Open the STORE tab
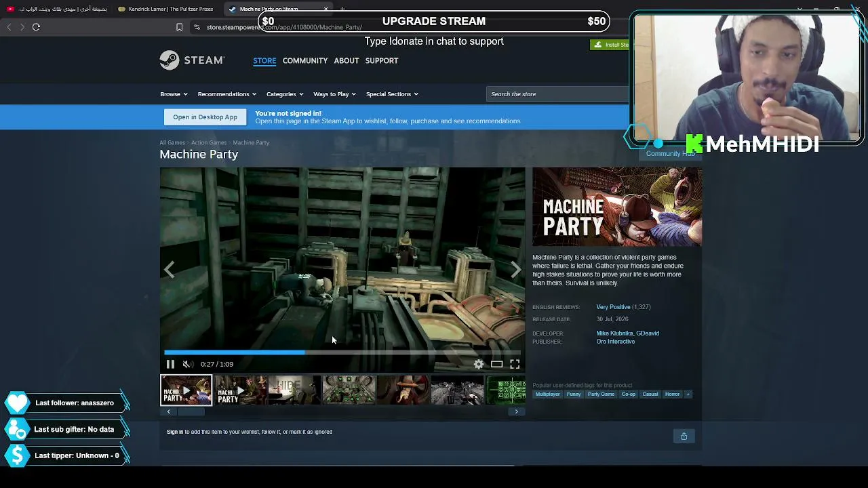 coord(264,60)
